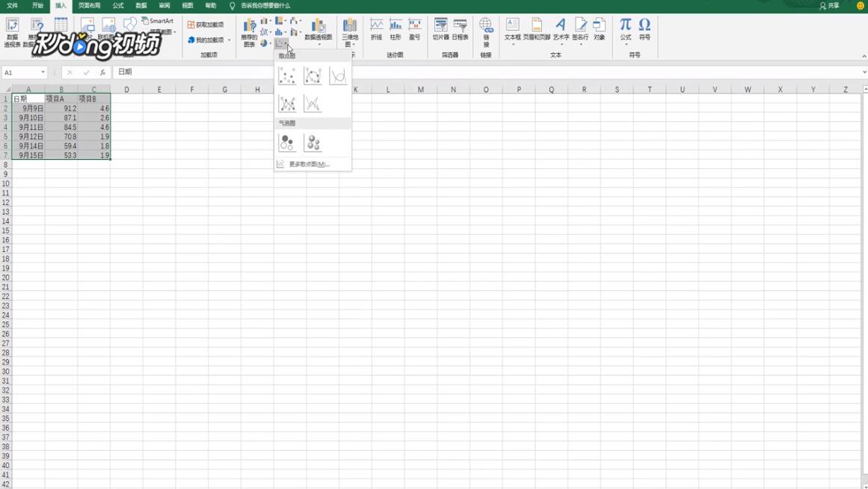Insert a 文本框 text box
This screenshot has width=868, height=489.
tap(513, 31)
